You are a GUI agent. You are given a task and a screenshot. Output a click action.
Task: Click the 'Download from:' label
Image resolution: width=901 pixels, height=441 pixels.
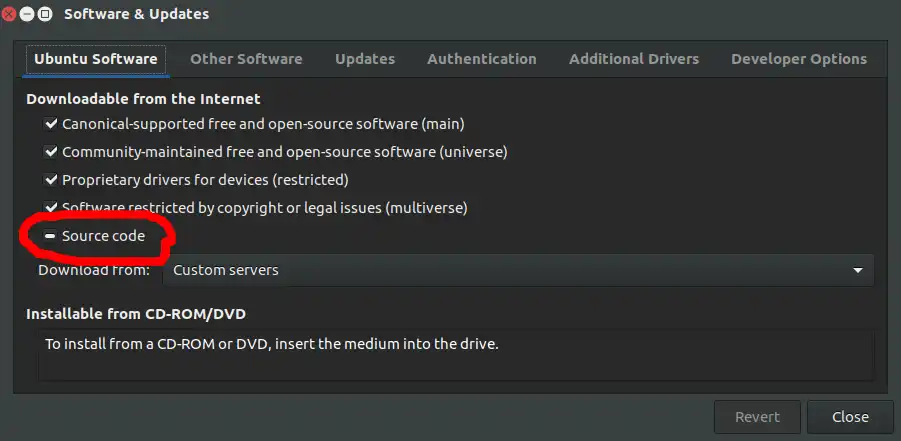point(94,270)
